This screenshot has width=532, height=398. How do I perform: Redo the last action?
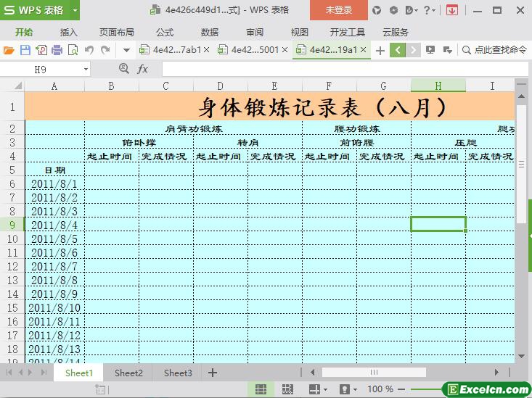[105, 50]
